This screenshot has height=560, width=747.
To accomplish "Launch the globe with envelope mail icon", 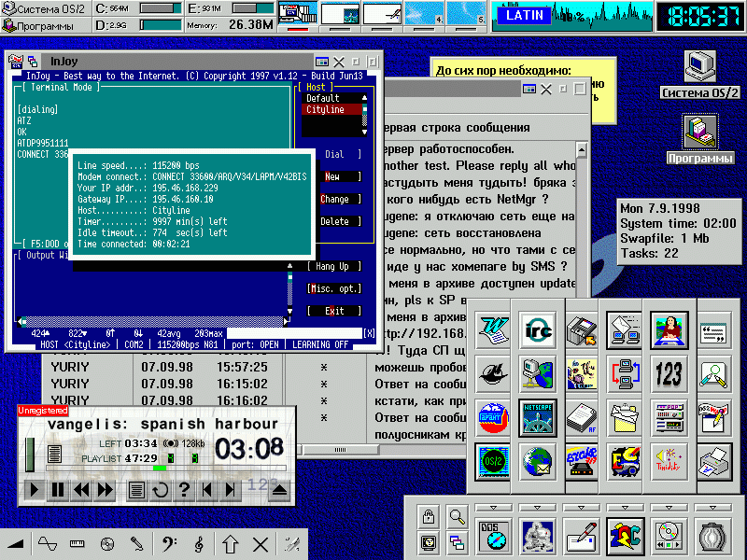I will [x=538, y=462].
